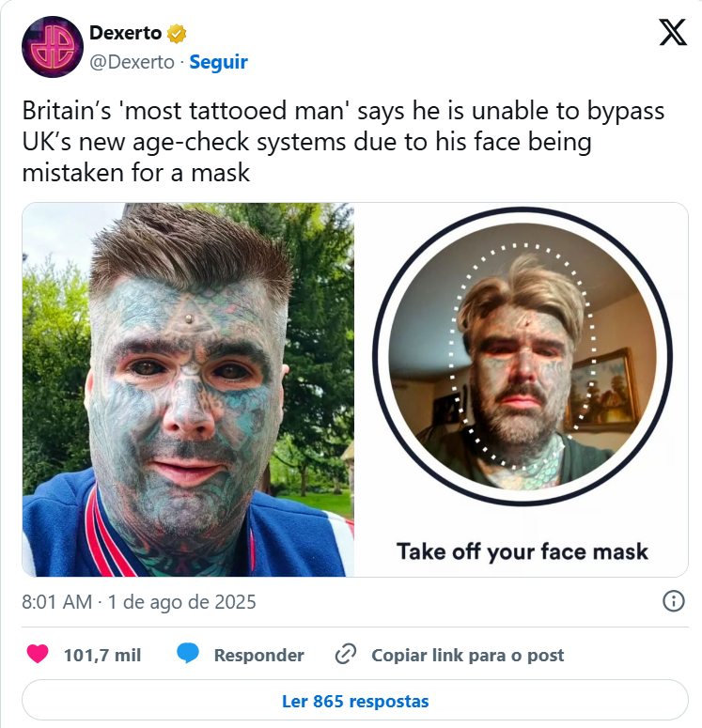This screenshot has height=728, width=702.
Task: Open the circular age-check camera image
Action: (523, 356)
